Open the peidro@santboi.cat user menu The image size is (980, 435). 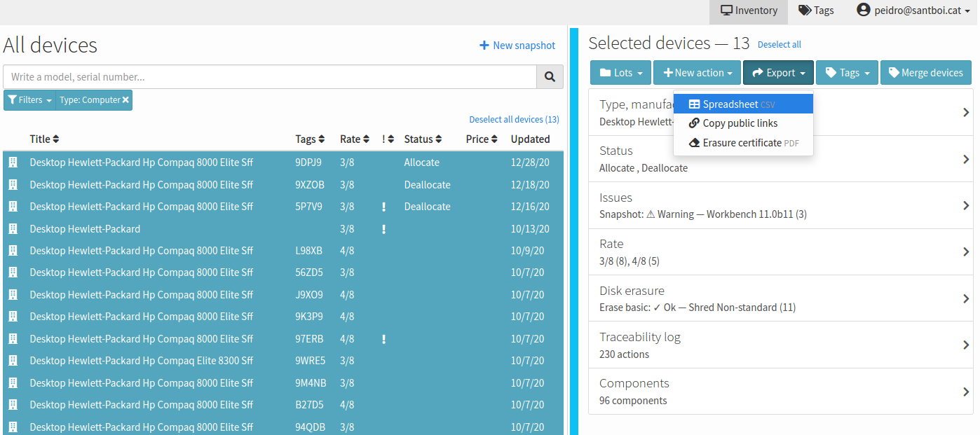click(x=913, y=11)
